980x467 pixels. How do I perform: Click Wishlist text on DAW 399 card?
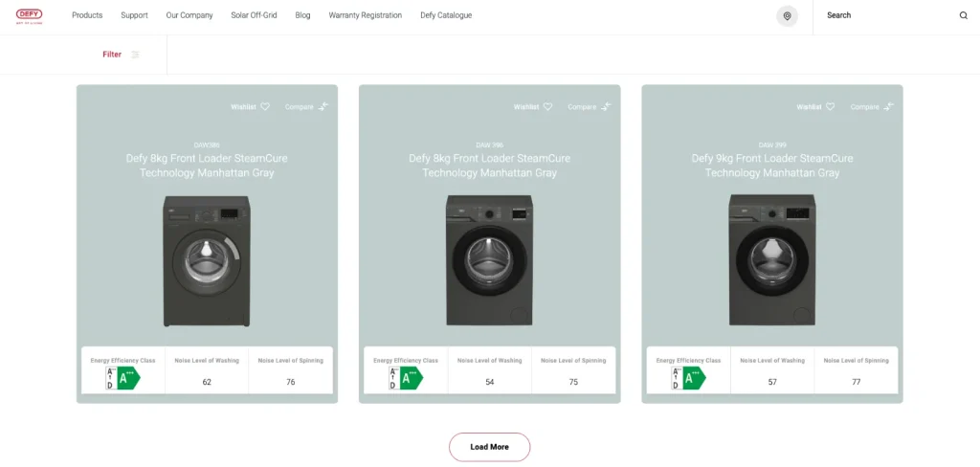pyautogui.click(x=809, y=107)
